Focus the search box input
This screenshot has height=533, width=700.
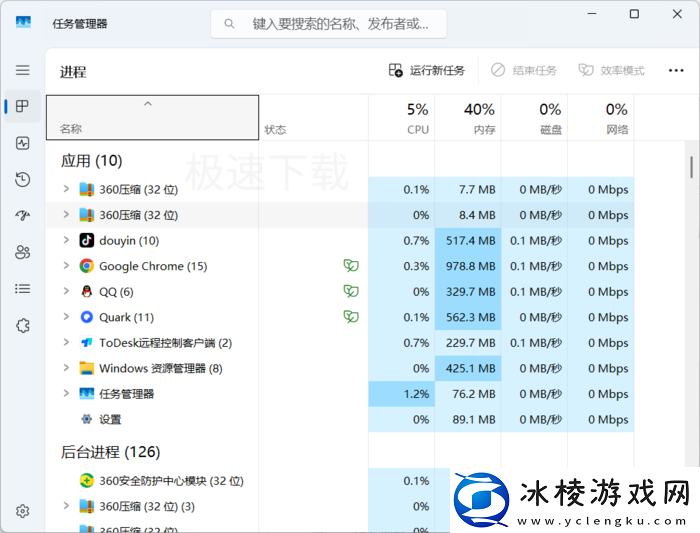click(x=329, y=24)
